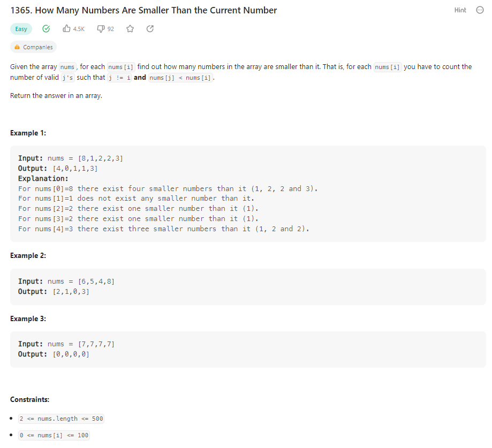The height and width of the screenshot is (448, 492).
Task: Click inline code j != i
Action: (x=119, y=78)
